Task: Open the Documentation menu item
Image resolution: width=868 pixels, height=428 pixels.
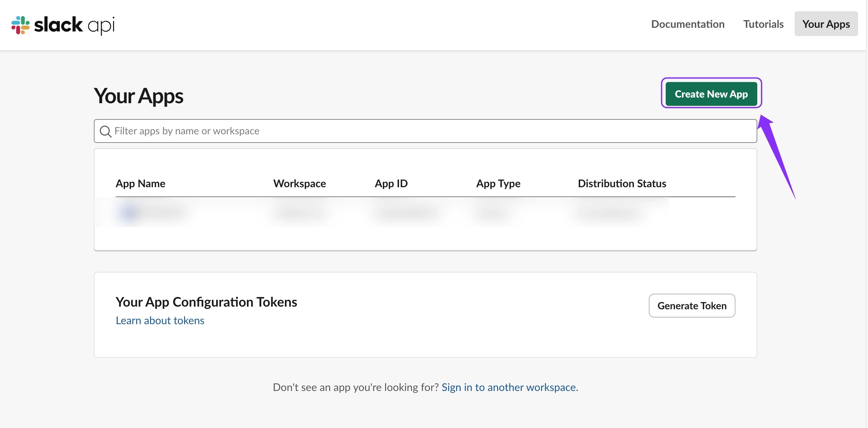Action: pyautogui.click(x=688, y=24)
